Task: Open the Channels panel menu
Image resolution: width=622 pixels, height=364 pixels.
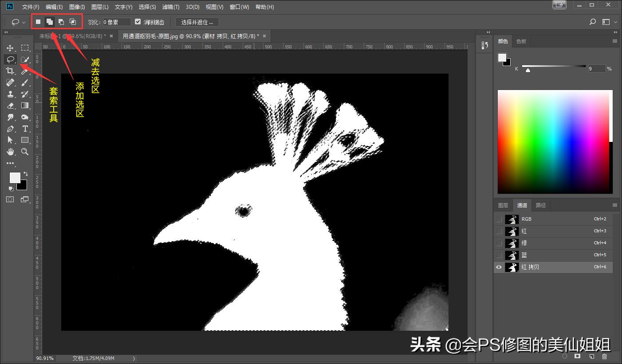Action: [x=615, y=205]
